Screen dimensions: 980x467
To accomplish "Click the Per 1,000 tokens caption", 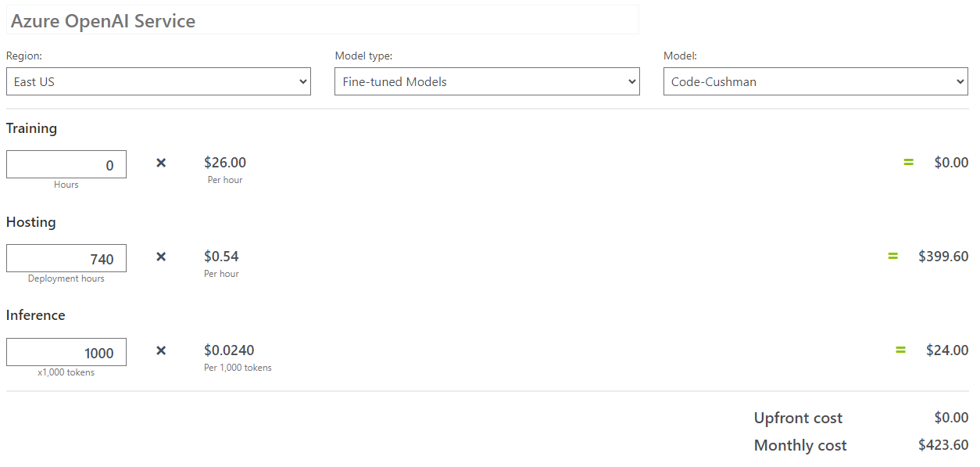I will point(238,368).
